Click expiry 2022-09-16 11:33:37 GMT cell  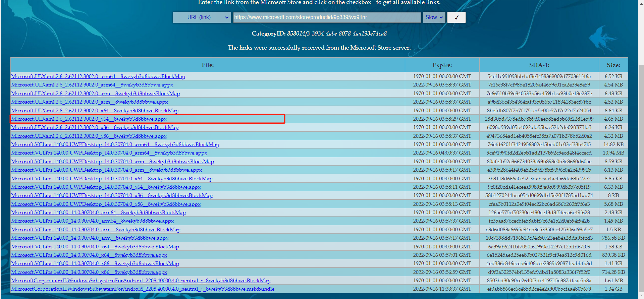pos(442,289)
